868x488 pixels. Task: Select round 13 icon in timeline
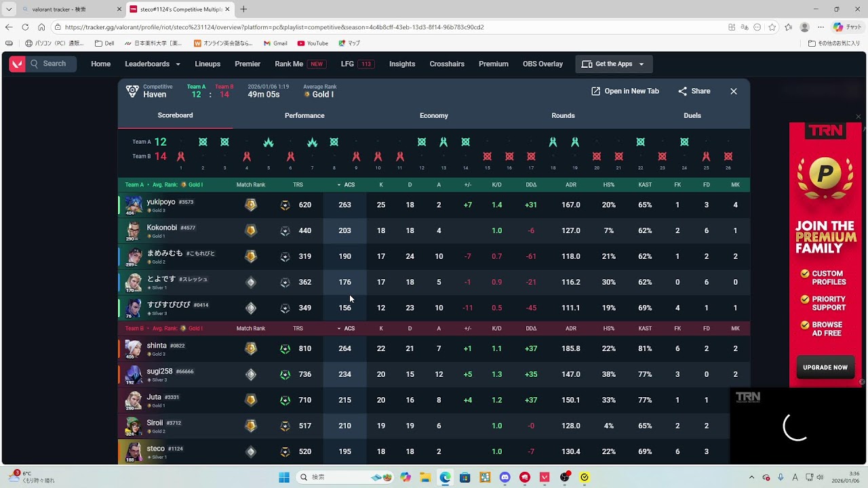tap(443, 142)
